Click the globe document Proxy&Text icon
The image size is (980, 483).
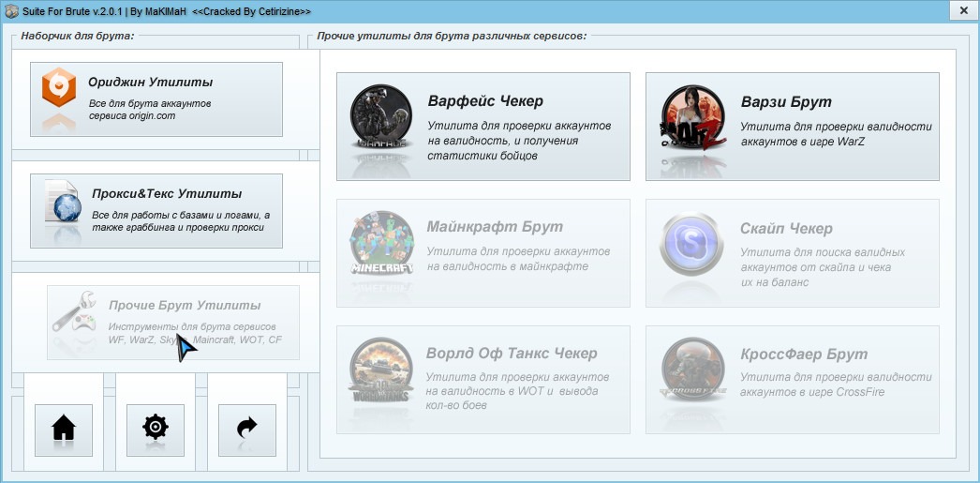tap(63, 201)
